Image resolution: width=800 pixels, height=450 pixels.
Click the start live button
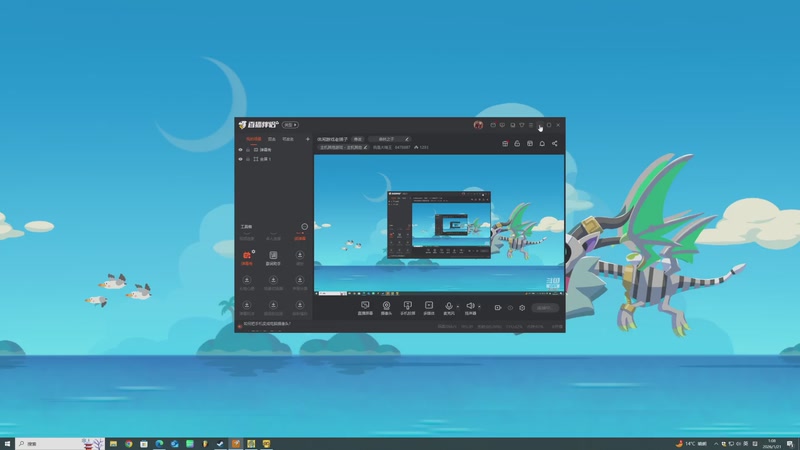pos(544,308)
